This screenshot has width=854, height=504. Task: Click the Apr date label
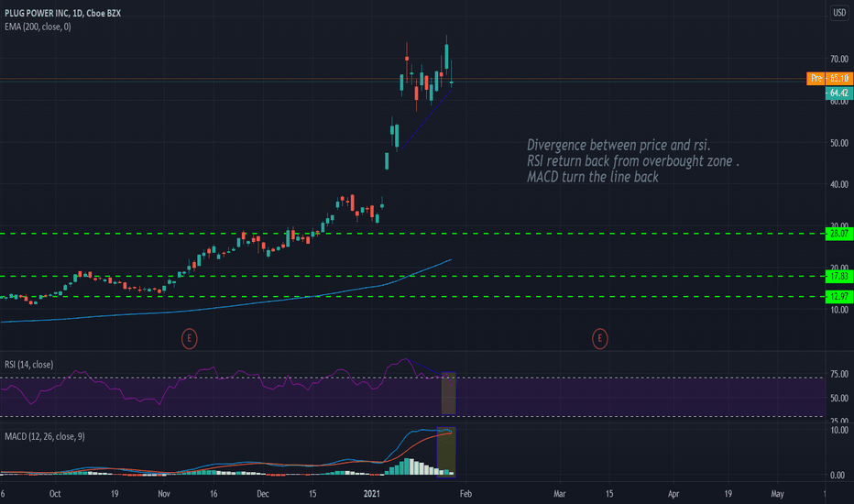tap(673, 494)
